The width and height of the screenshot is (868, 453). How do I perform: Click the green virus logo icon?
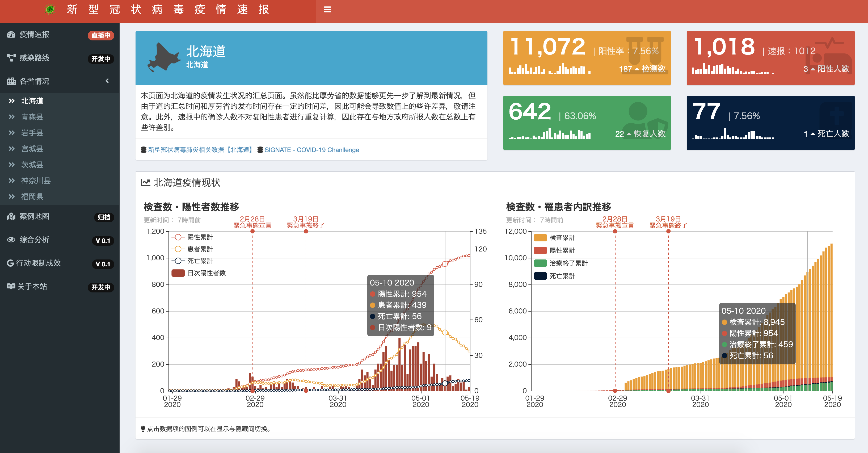(50, 10)
